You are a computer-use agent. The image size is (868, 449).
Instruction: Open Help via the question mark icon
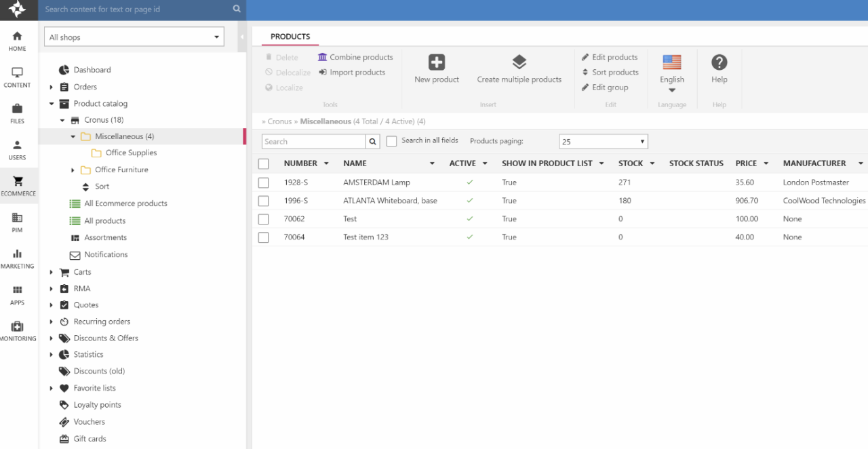point(719,62)
